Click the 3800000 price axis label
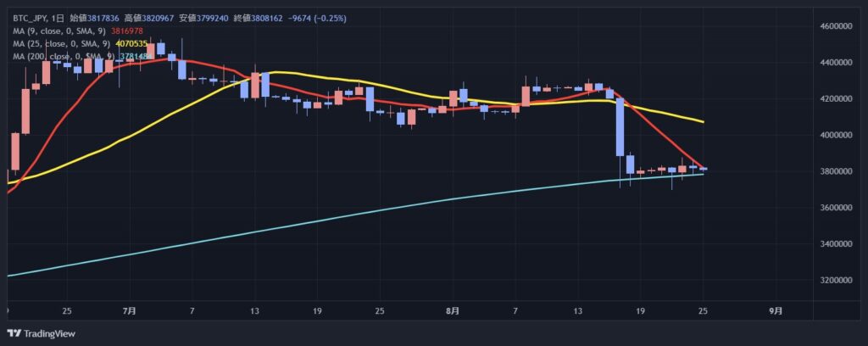 click(x=834, y=171)
